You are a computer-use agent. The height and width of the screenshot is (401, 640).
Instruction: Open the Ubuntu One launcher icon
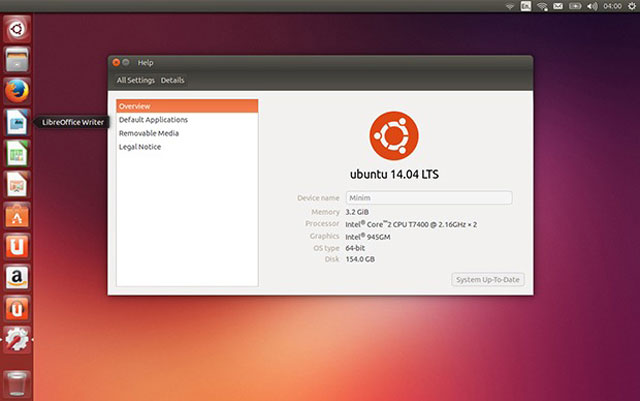click(17, 246)
